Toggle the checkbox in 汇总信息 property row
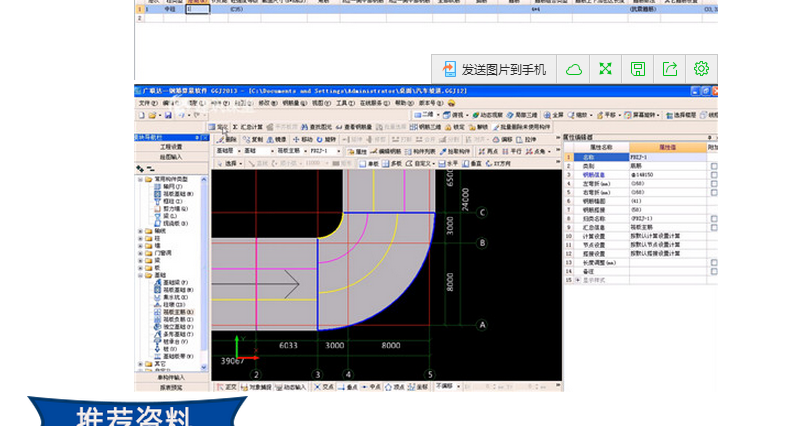Viewport: 791px width, 426px height. tap(714, 228)
